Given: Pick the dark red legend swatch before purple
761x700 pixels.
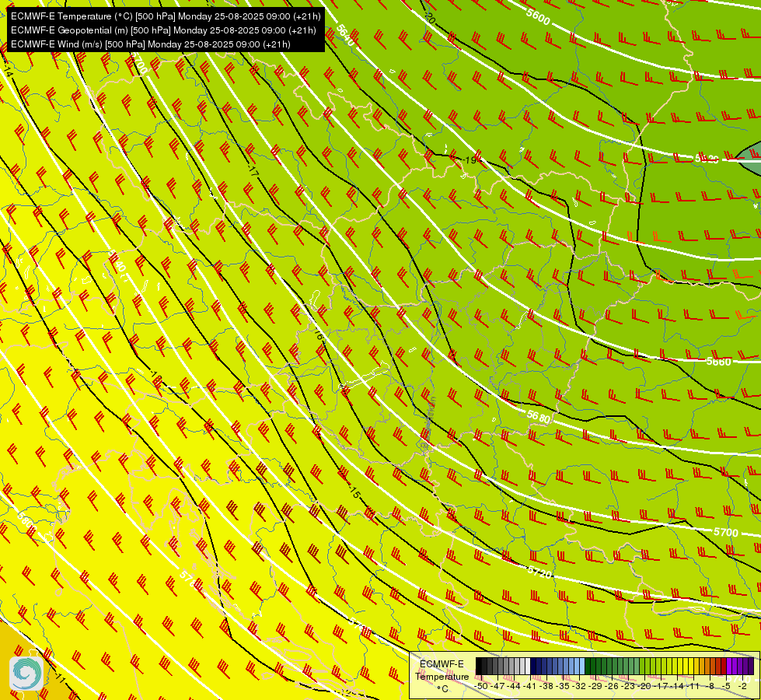Looking at the screenshot, I should click(724, 666).
